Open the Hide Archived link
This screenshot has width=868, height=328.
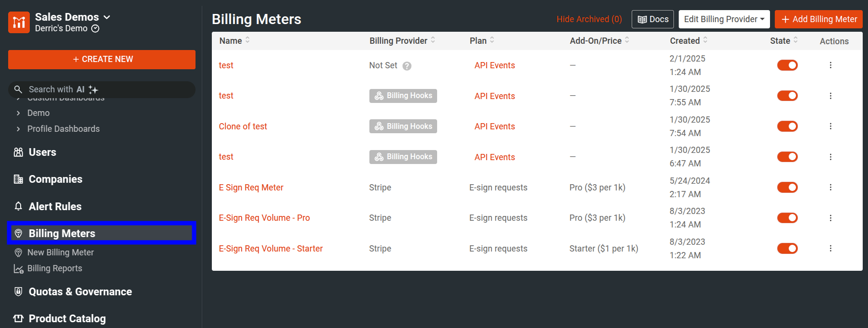pos(589,19)
